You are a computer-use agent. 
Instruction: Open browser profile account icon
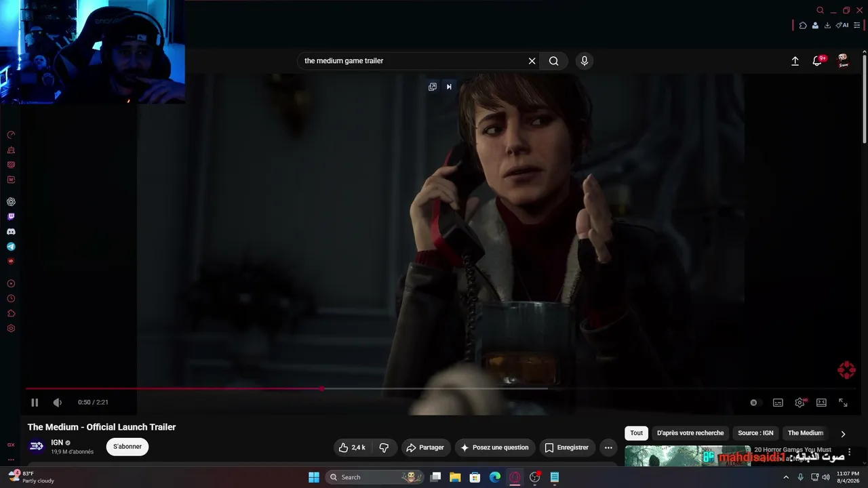point(815,25)
